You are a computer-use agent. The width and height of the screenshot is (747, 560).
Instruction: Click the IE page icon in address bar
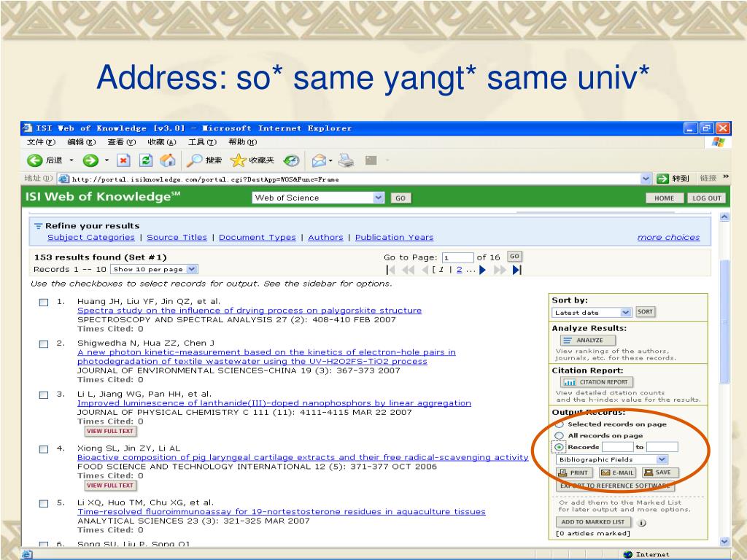coord(63,179)
